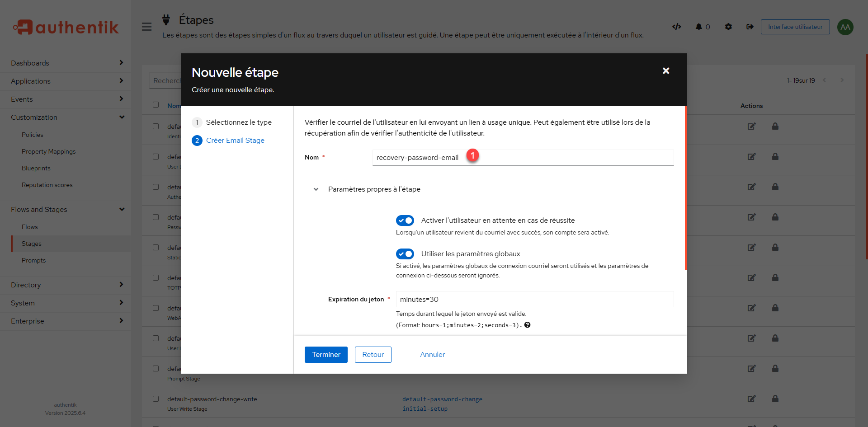
Task: Close the Nouvelle étape dialog
Action: 665,71
